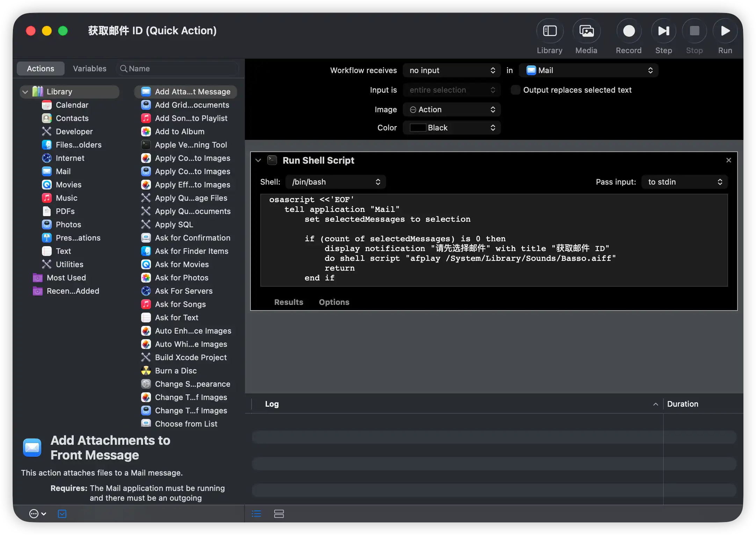Open the Workflow receives input dropdown
Screen dimensions: 756x535
click(x=451, y=70)
